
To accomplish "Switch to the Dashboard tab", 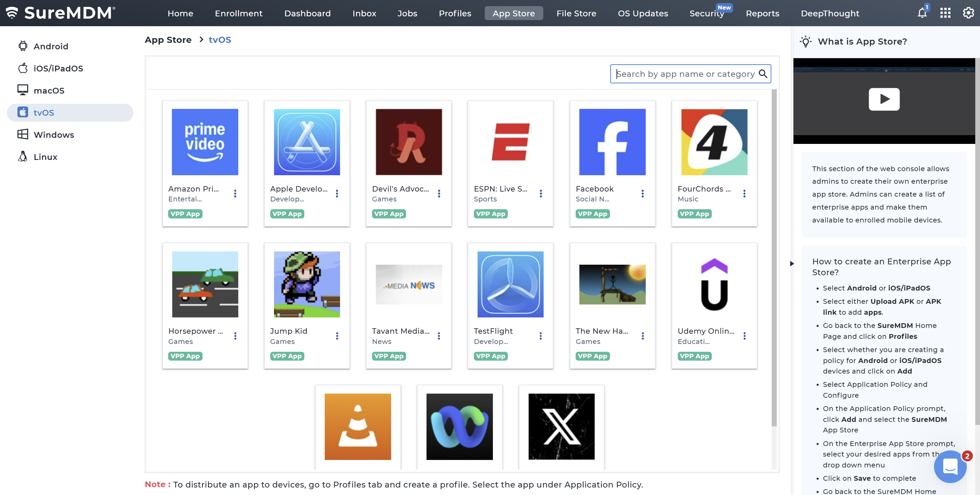I will tap(307, 13).
